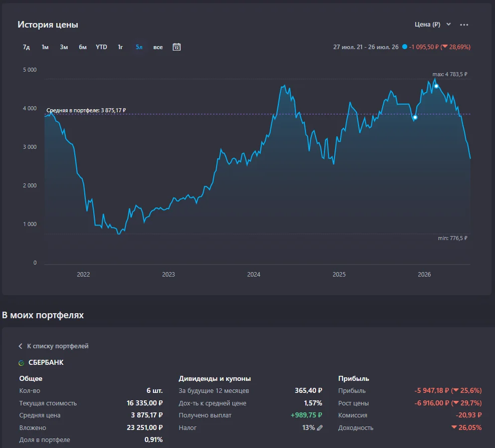Expand the Цена (₽) dropdown
The width and height of the screenshot is (495, 448).
pos(432,24)
